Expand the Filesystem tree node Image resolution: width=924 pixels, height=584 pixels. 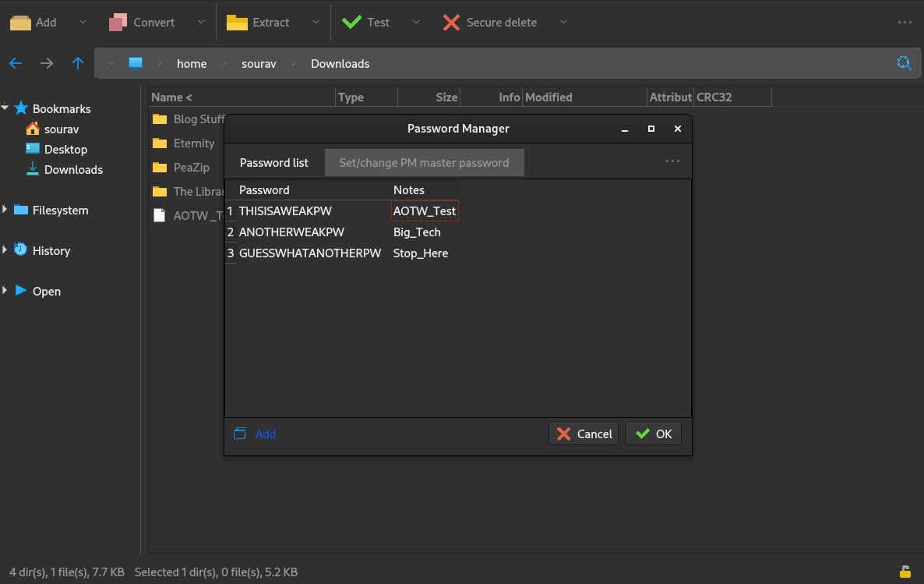pyautogui.click(x=5, y=210)
